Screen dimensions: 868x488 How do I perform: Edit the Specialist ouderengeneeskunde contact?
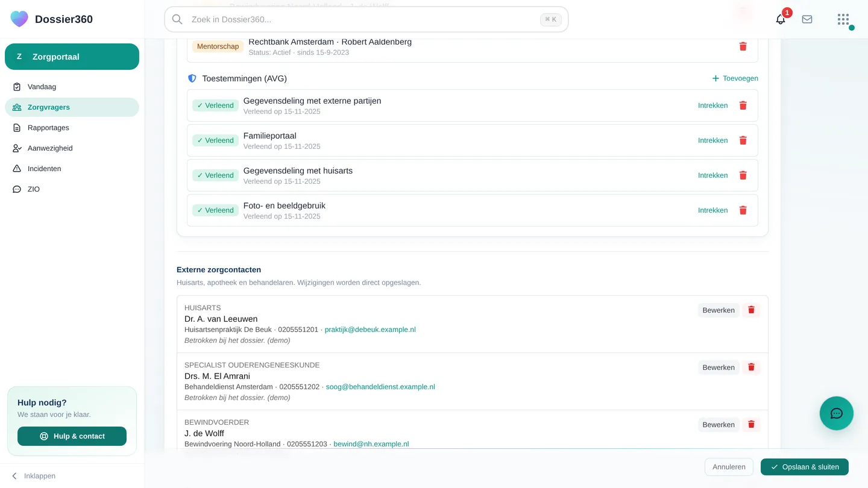tap(719, 368)
